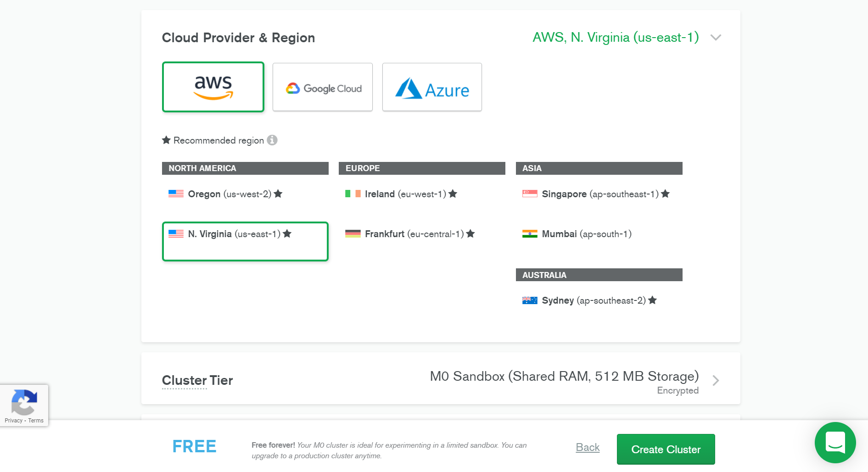Click the reCAPTCHA badge logo
The image size is (868, 472).
(x=24, y=402)
